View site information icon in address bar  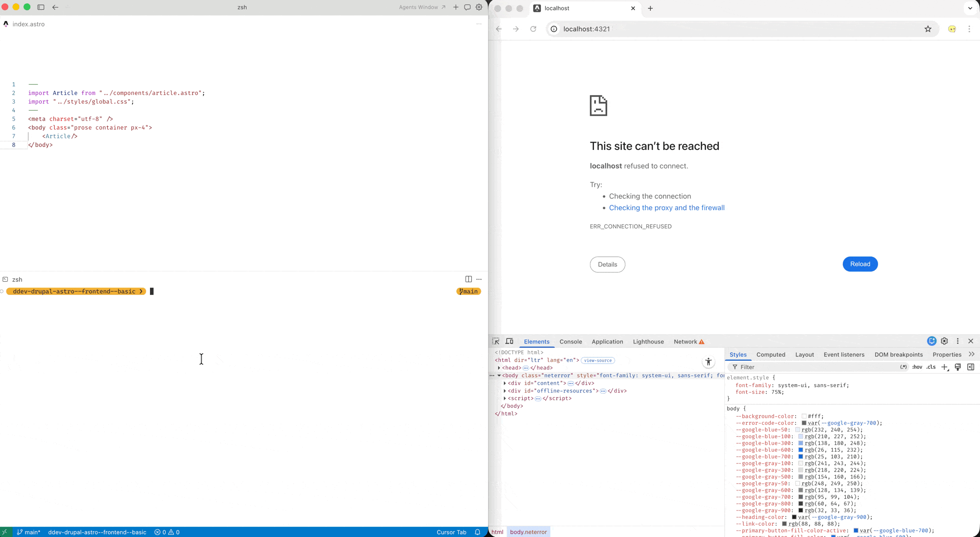click(x=554, y=29)
